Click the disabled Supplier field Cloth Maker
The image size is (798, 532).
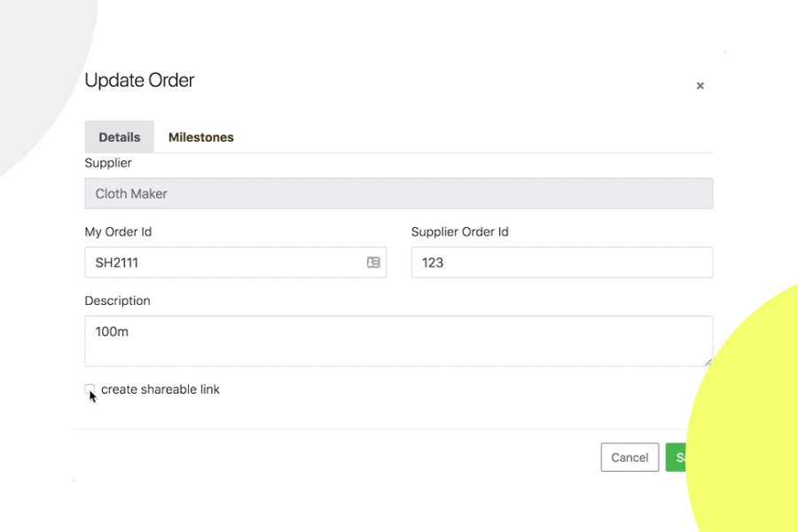tap(398, 193)
